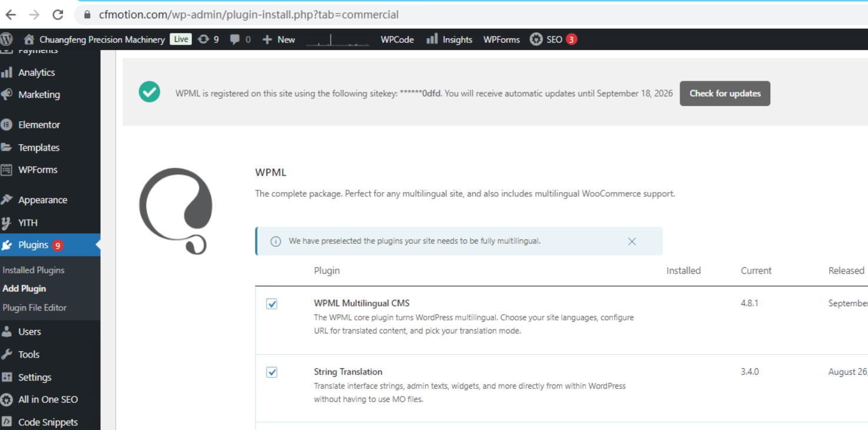
Task: Click the Tools wrench icon
Action: point(6,354)
